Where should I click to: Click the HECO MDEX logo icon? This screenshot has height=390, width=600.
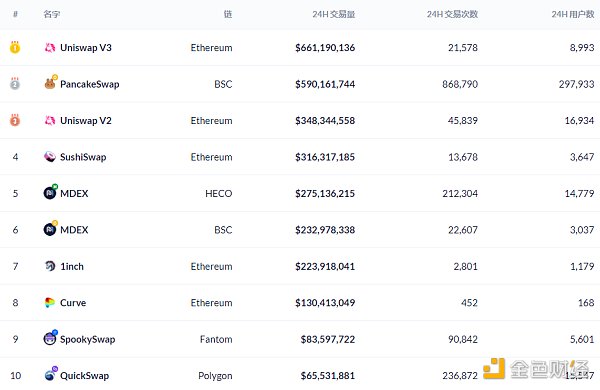50,192
